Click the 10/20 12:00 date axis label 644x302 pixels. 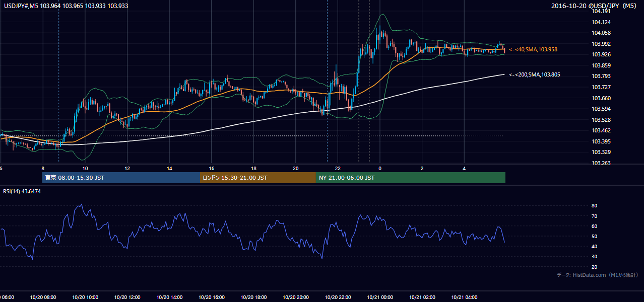click(127, 297)
